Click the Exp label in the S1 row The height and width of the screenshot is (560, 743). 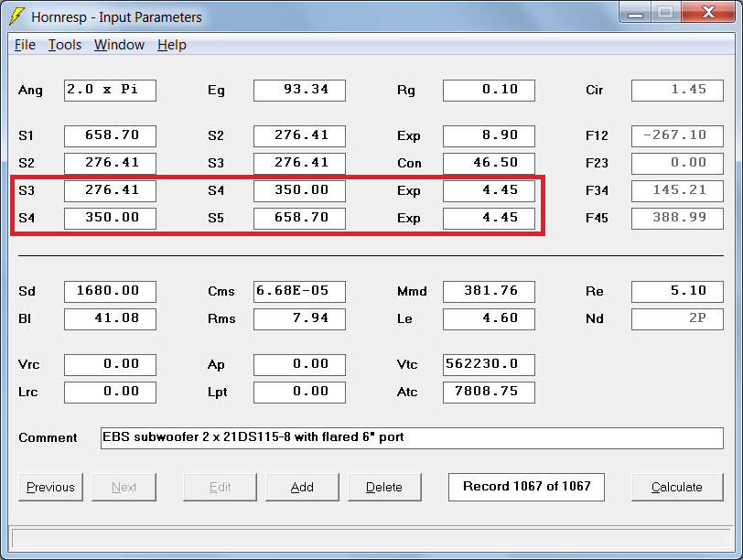coord(409,136)
